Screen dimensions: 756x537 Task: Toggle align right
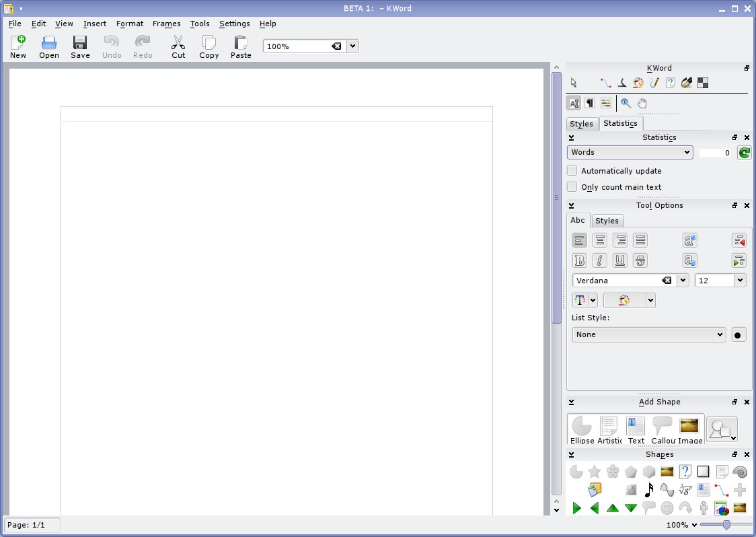point(620,240)
